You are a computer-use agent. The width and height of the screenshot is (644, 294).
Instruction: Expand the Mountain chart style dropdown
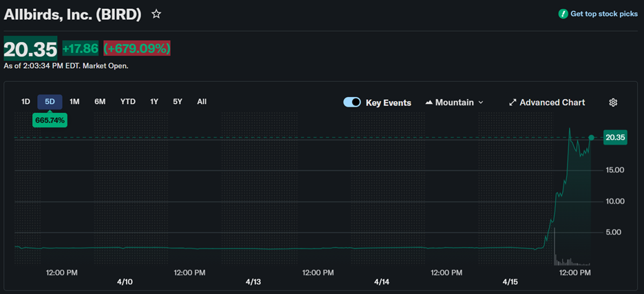480,103
